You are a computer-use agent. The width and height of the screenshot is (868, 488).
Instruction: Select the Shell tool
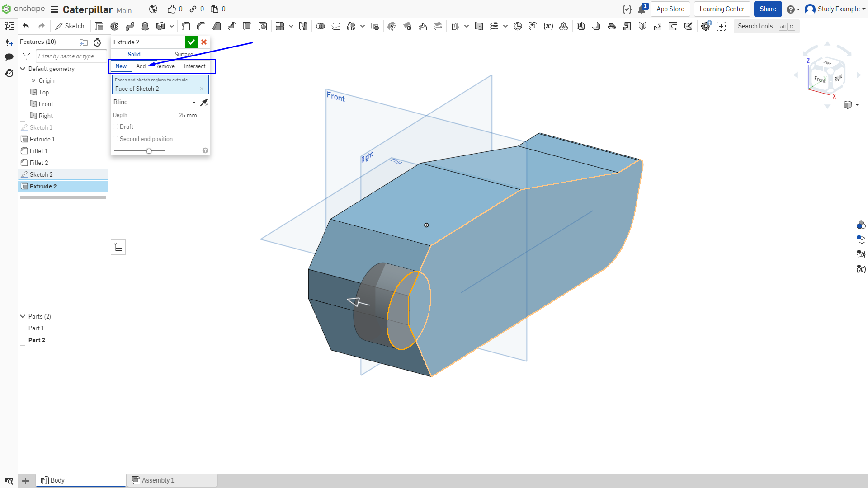(247, 26)
